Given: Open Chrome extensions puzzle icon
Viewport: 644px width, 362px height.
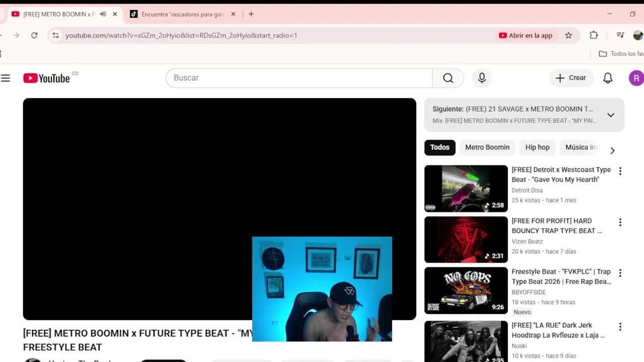Looking at the screenshot, I should (x=594, y=35).
